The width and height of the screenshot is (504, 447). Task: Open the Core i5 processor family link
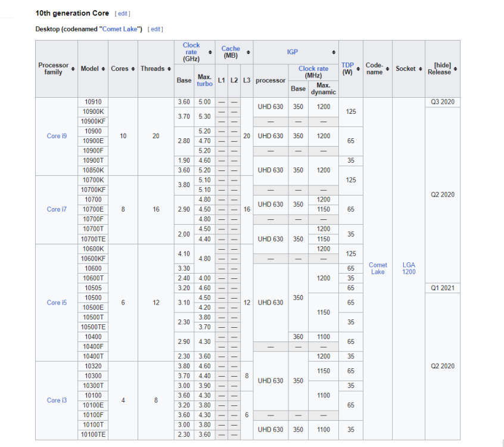(57, 302)
